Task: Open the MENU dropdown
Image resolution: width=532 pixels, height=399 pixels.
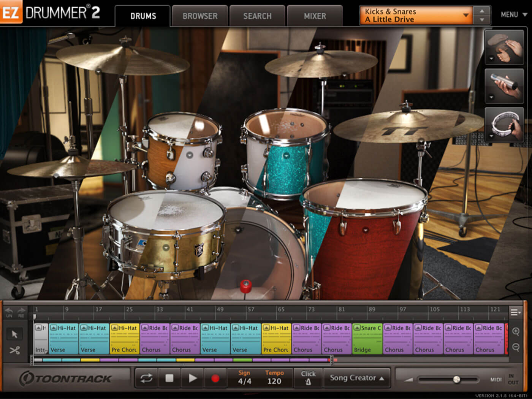Action: (514, 15)
